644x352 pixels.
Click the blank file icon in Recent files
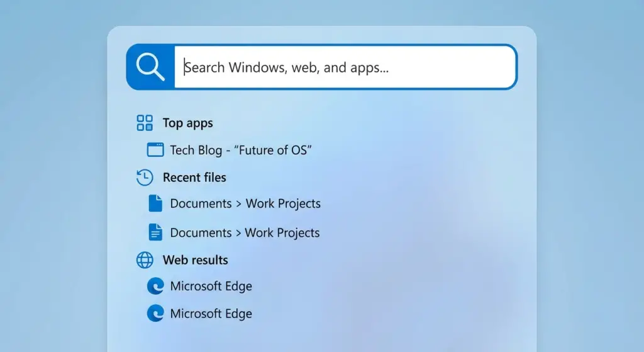155,203
